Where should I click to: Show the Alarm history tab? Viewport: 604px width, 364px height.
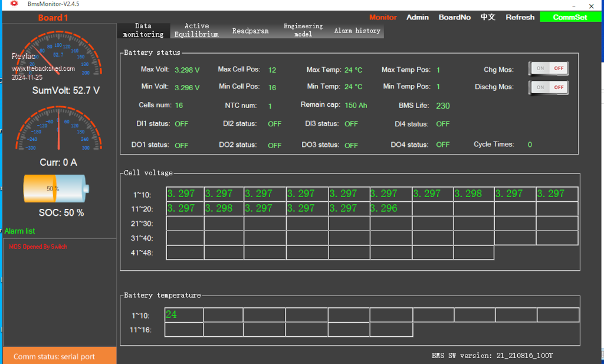pos(357,31)
